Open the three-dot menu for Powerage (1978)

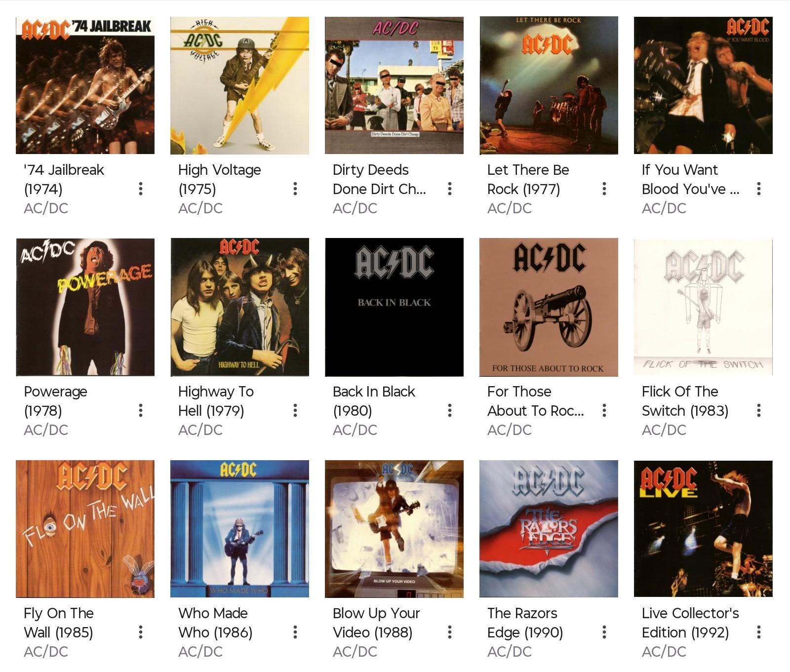[x=141, y=410]
